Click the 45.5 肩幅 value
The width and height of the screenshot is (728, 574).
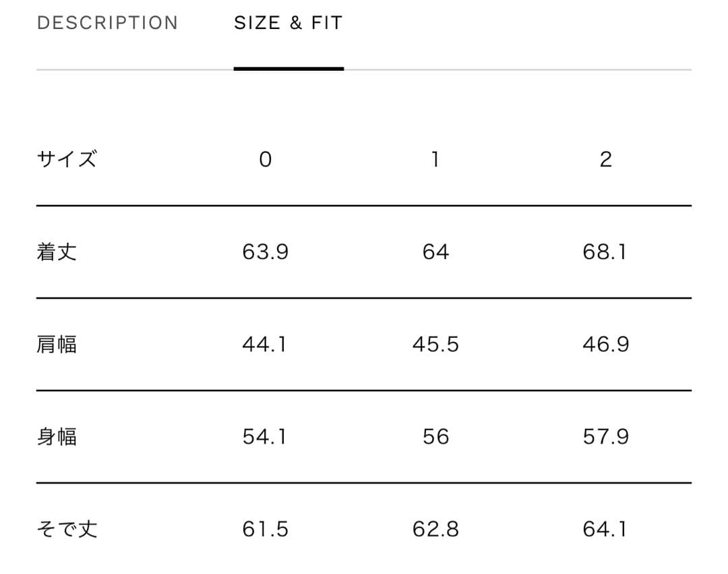[x=435, y=345]
